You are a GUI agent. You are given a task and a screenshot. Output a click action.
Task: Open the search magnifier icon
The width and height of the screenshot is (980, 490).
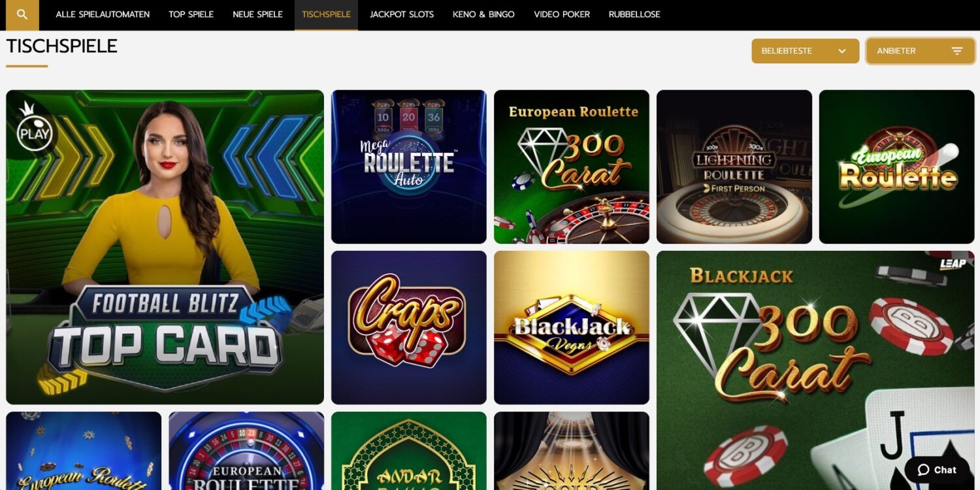(22, 14)
